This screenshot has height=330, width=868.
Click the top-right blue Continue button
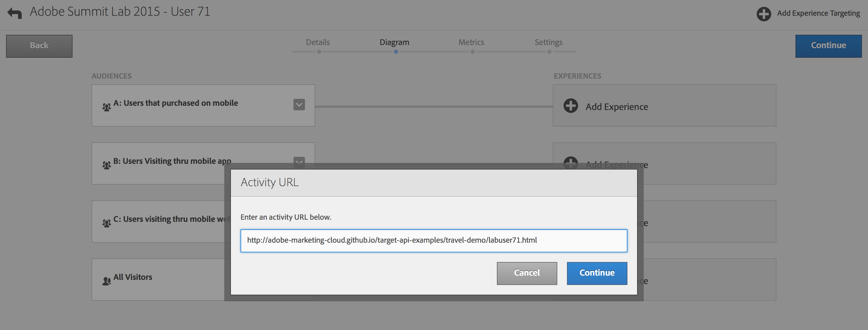[x=828, y=46]
